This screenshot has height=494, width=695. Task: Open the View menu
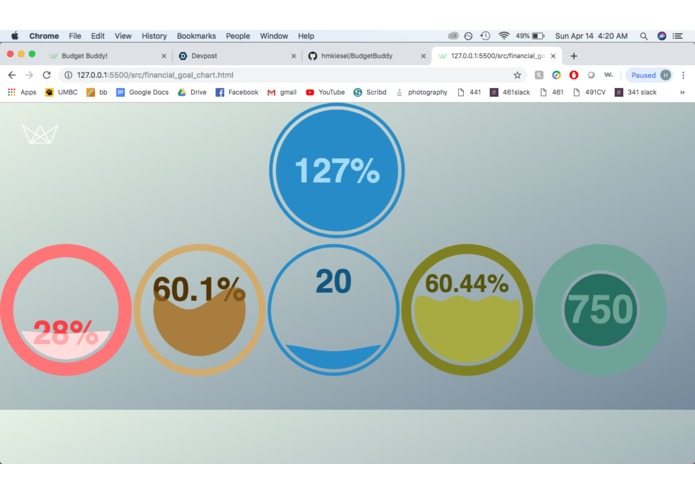point(123,36)
